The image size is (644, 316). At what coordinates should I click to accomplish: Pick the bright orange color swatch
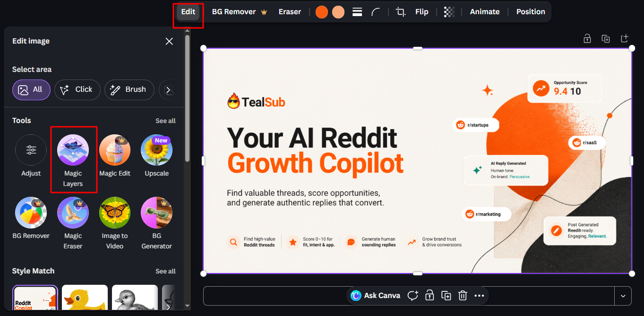coord(321,12)
